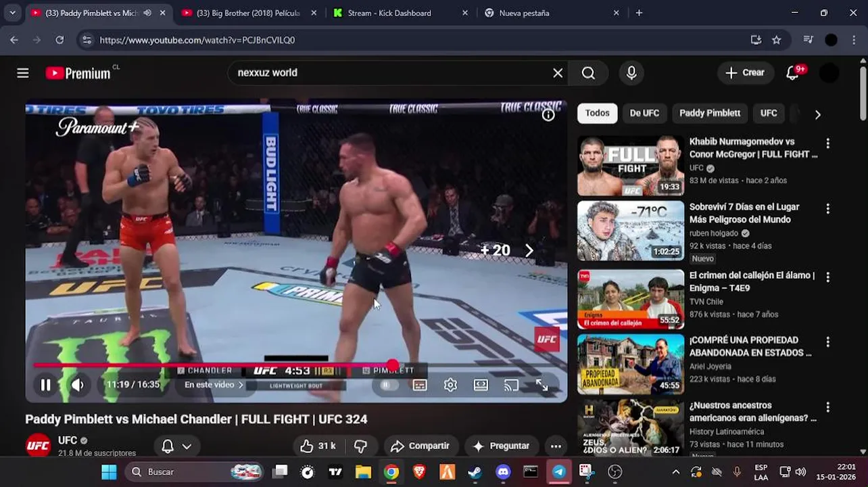Open the UFC channel name link

[68, 440]
